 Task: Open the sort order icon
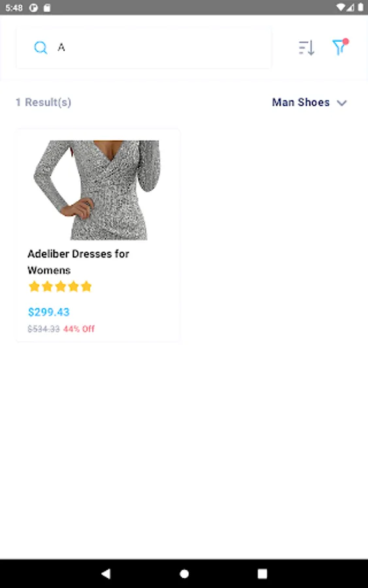point(307,48)
